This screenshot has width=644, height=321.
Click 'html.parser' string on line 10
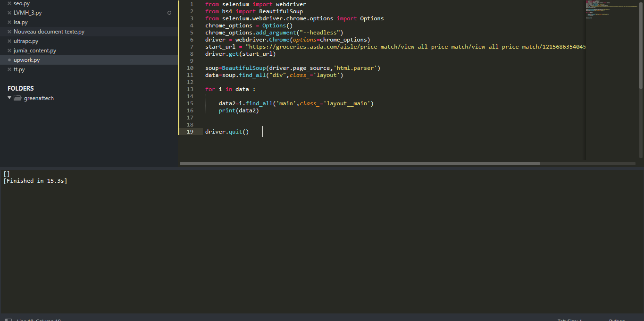click(355, 68)
